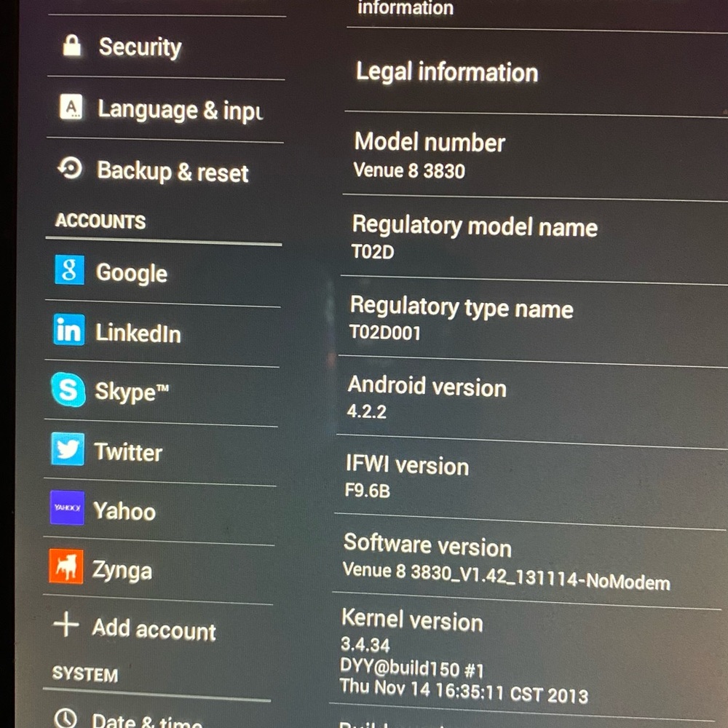Screen dimensions: 728x728
Task: Open Legal information
Action: click(446, 73)
